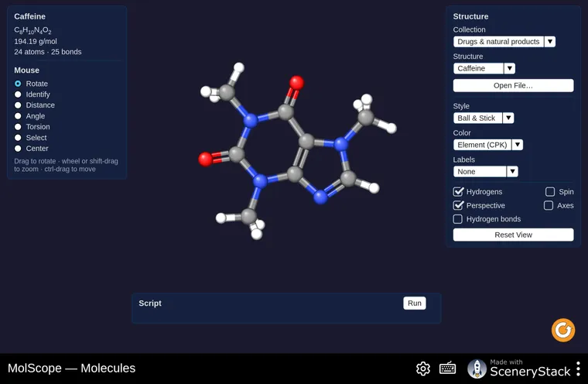Run the script
Viewport: 588px width, 384px height.
pyautogui.click(x=415, y=303)
